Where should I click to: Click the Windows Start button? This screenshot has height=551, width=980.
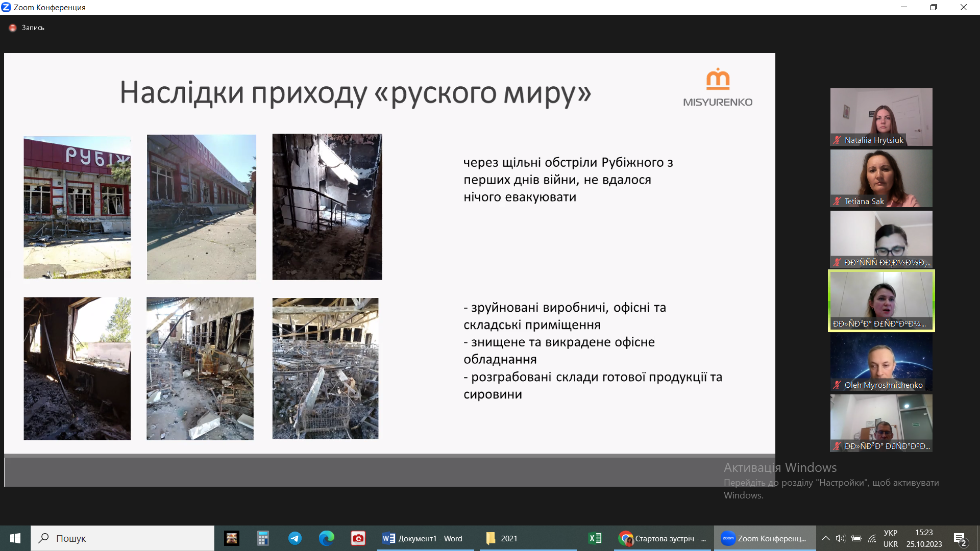15,538
